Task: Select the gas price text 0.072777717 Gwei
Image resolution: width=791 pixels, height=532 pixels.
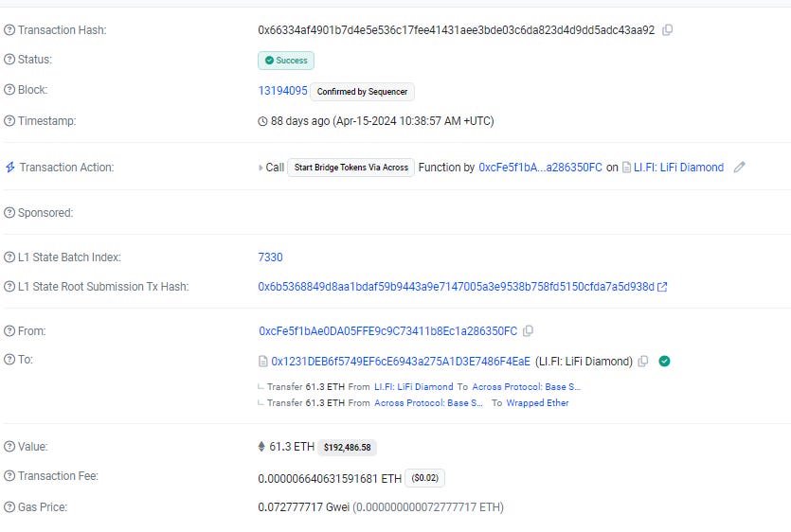Action: 304,506
